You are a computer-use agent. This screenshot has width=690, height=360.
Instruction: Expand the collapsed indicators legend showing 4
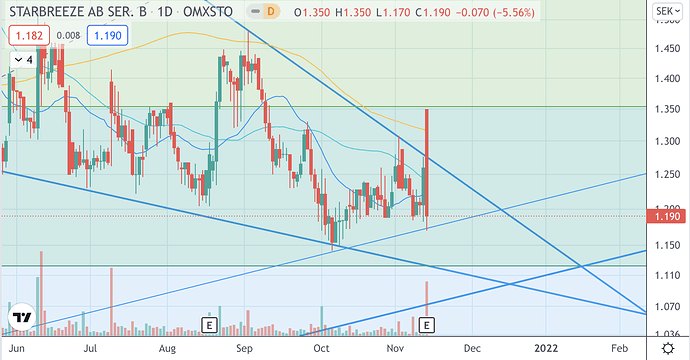[x=23, y=60]
